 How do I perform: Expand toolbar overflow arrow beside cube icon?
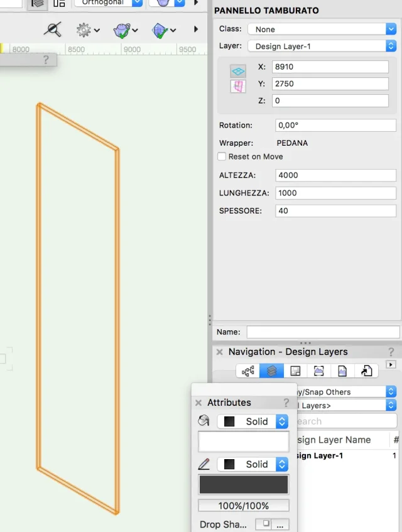[196, 29]
